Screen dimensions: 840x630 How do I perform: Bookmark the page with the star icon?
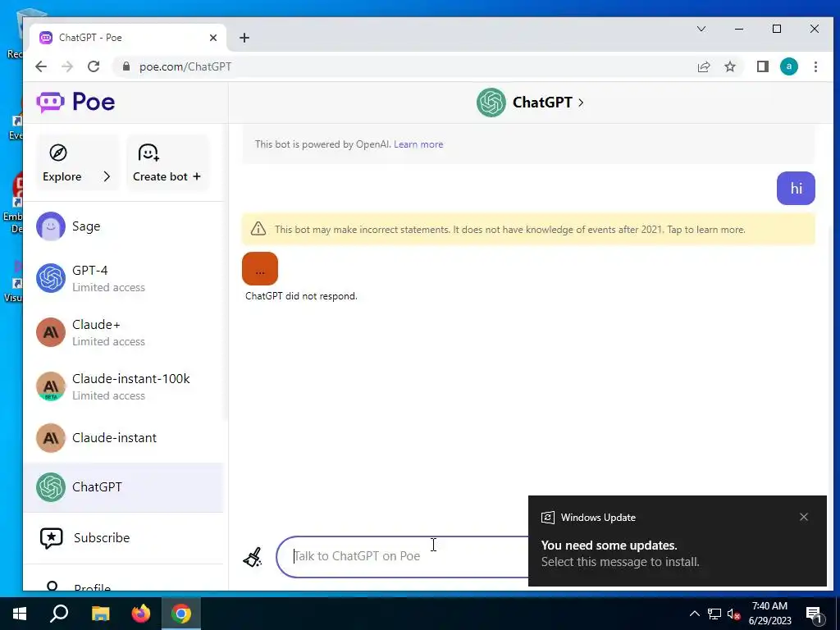729,66
